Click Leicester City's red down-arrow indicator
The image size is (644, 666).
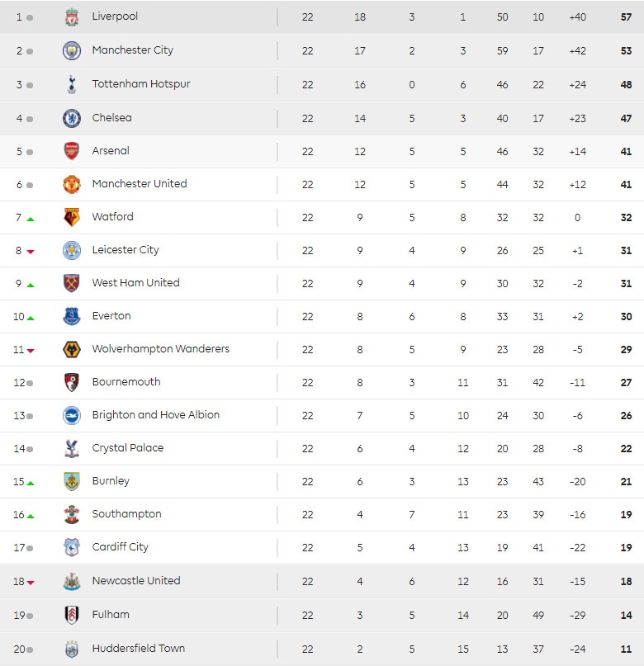point(31,252)
